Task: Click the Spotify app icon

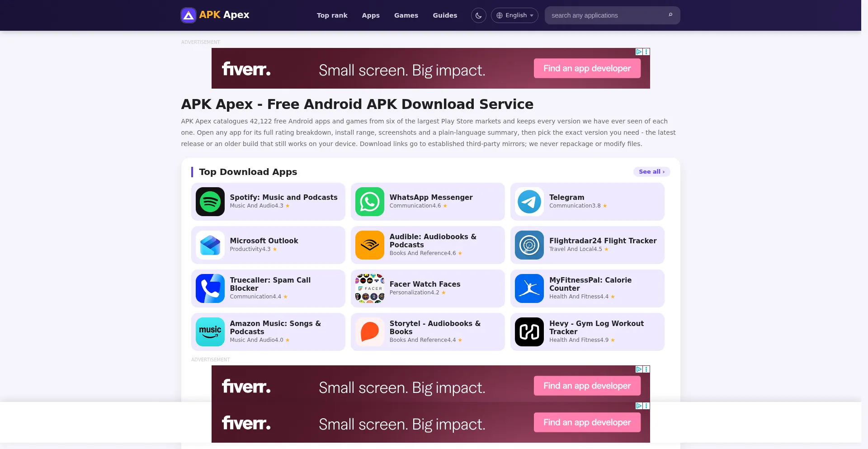Action: (210, 202)
